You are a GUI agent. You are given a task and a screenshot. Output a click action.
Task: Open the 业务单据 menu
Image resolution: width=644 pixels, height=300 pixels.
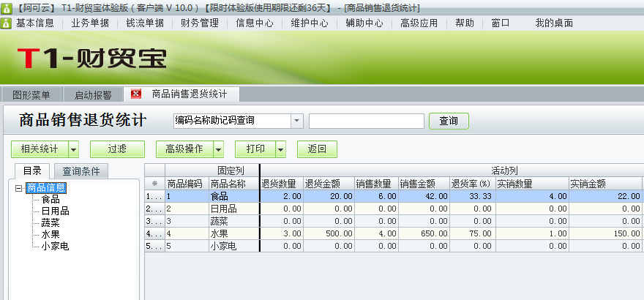[90, 23]
